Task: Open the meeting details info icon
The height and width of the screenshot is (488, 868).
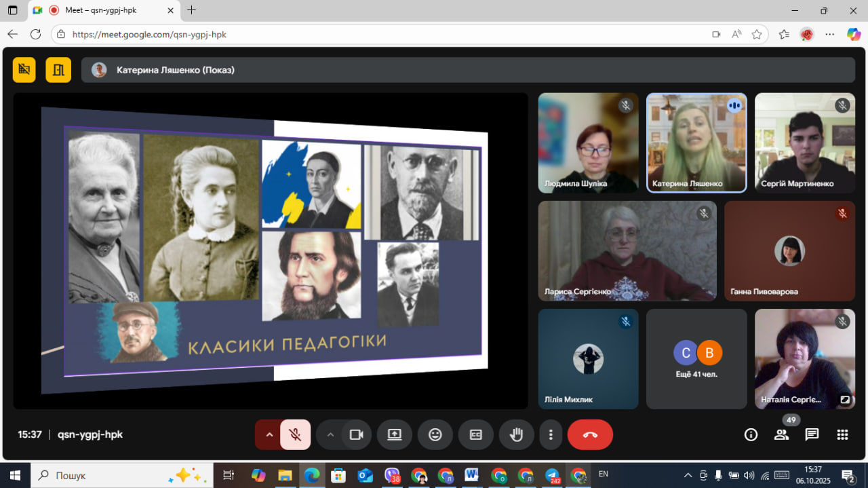Action: [751, 435]
